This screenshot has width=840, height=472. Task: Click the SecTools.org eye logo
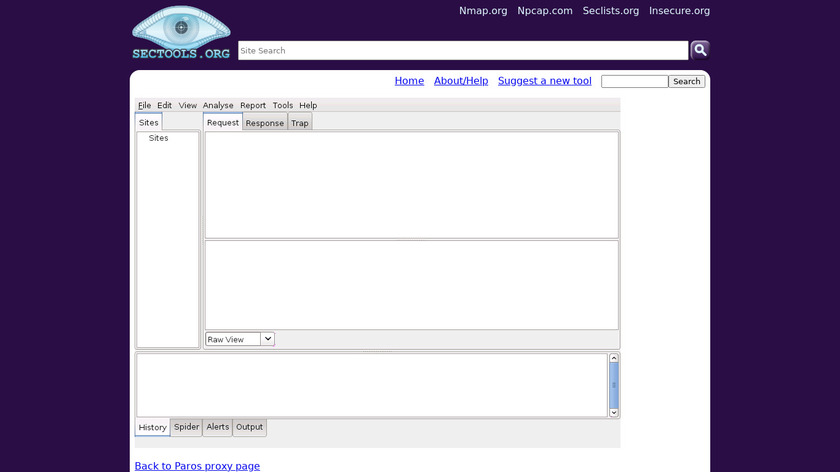tap(181, 32)
